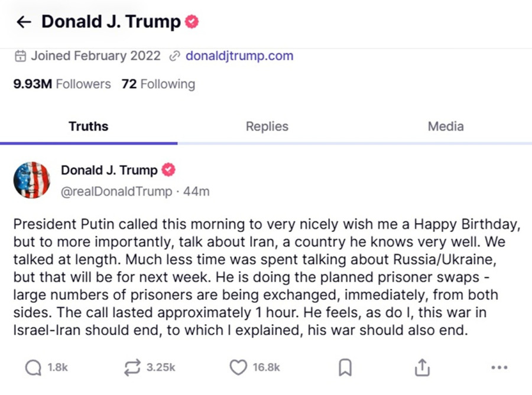Open the Media tab
Viewport: 532px width, 395px height.
[x=445, y=126]
